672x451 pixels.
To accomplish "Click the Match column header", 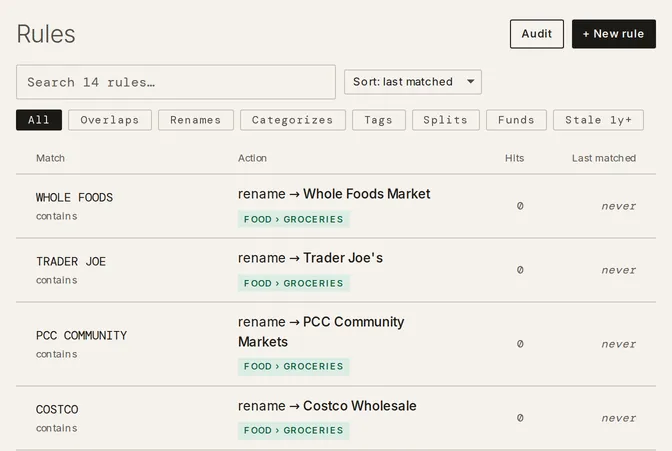I will point(50,158).
